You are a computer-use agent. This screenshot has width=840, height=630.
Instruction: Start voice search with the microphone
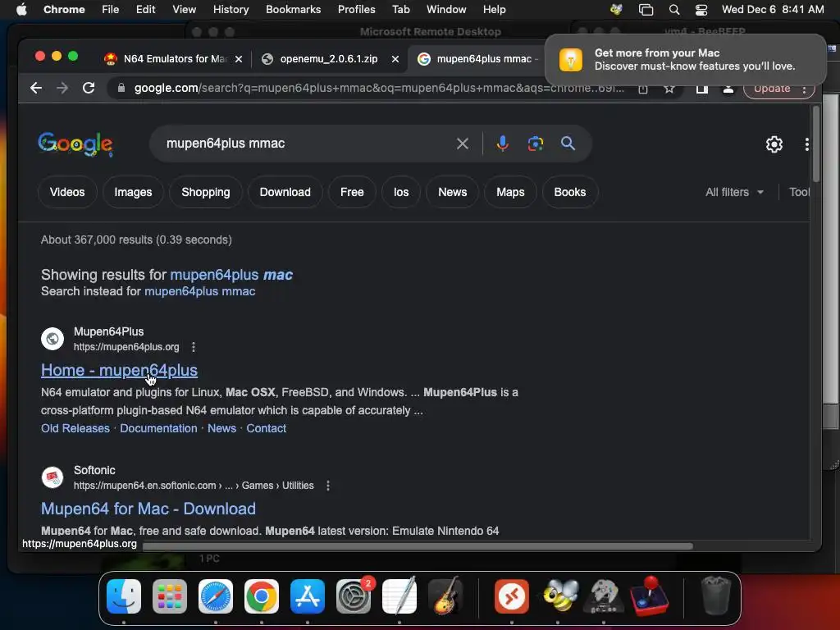[x=503, y=144]
